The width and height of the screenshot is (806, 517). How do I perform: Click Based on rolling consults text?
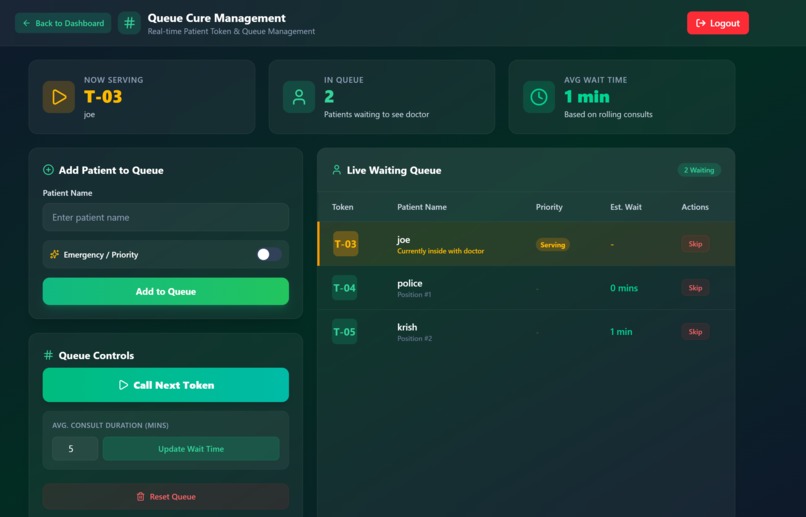(608, 114)
